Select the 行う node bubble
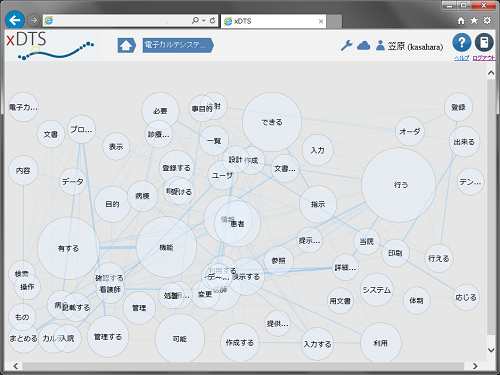The height and width of the screenshot is (375, 500). click(399, 185)
